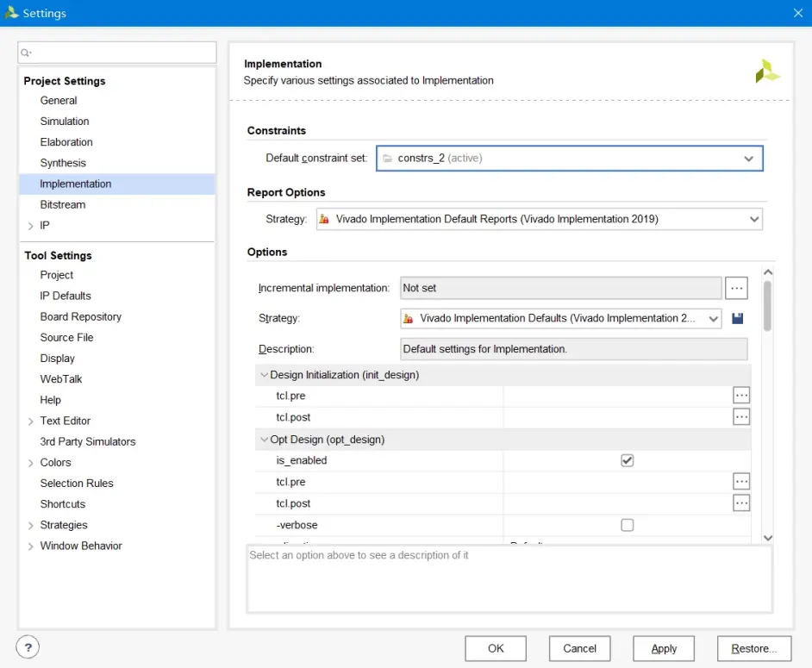The image size is (812, 668).
Task: Click the options list scrollbar thumb
Action: point(767,305)
